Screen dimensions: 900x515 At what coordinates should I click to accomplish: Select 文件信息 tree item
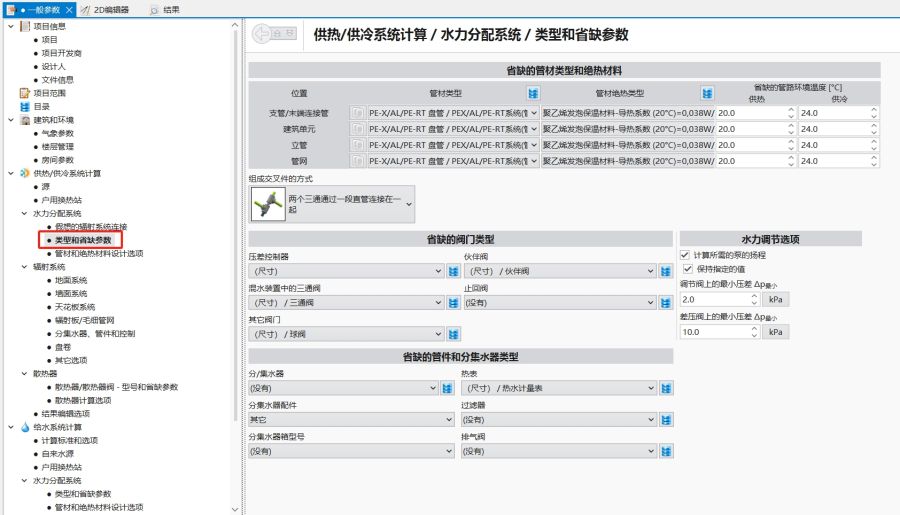pyautogui.click(x=57, y=80)
